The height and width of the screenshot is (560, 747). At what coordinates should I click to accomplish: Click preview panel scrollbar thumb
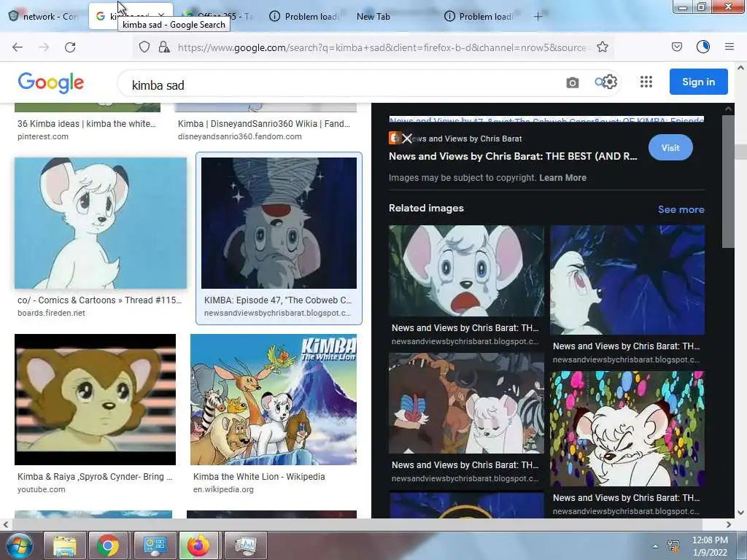728,181
